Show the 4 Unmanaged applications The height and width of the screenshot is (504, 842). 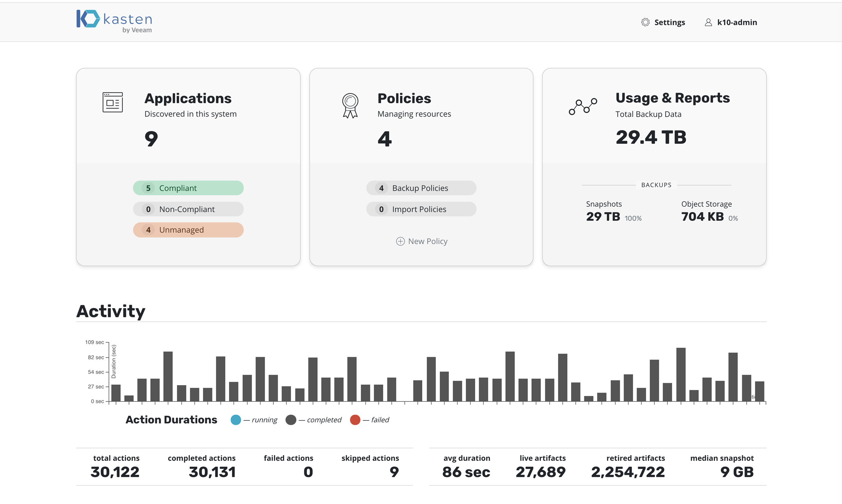(188, 230)
